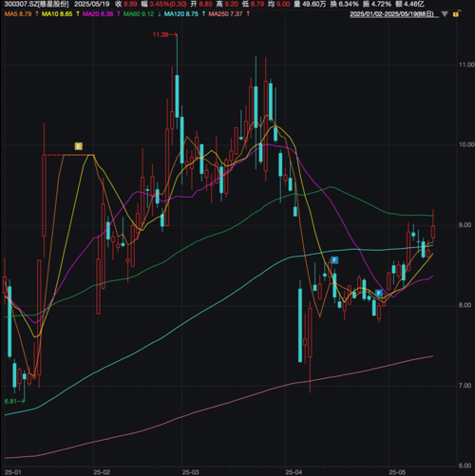This screenshot has width=475, height=476.
Task: Open the date range dropdown arrow
Action: 445,14
